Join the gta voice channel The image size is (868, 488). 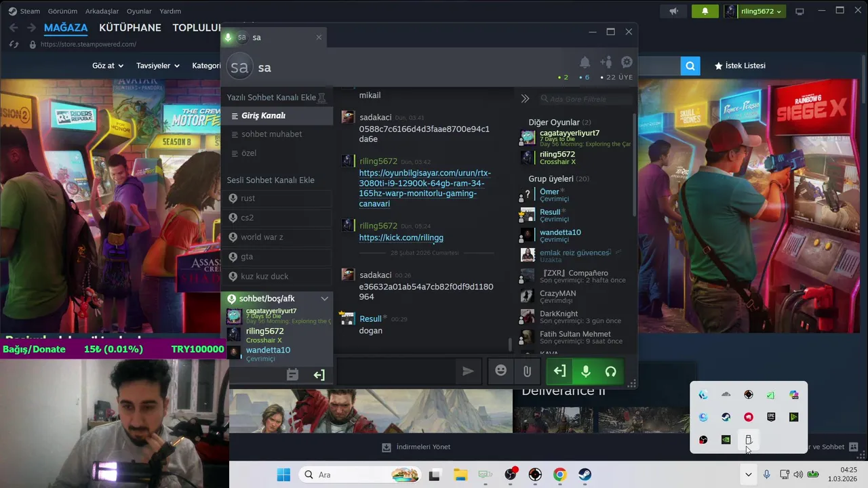pyautogui.click(x=277, y=257)
